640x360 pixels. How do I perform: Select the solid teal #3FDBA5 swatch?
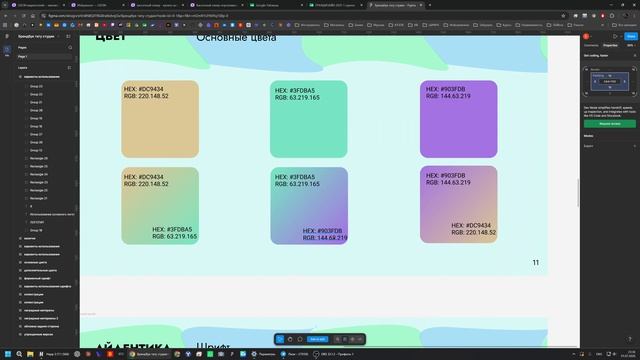pyautogui.click(x=309, y=119)
